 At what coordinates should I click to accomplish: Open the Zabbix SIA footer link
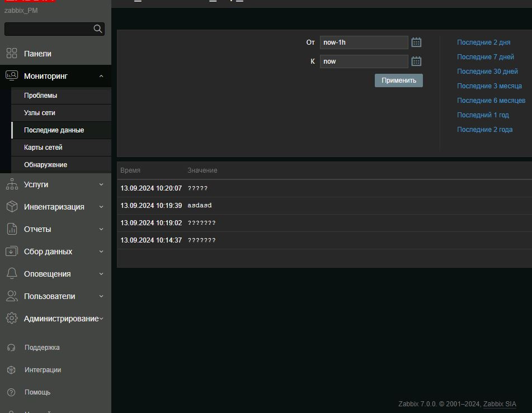[x=500, y=404]
